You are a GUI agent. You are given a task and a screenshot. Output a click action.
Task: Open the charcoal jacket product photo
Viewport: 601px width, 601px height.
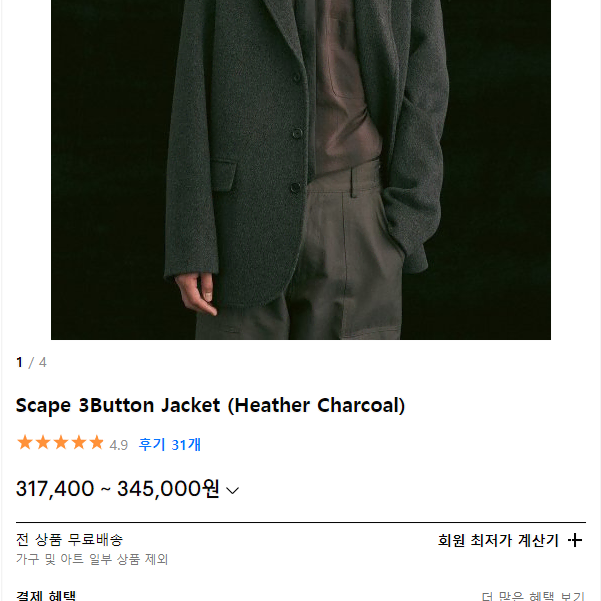click(301, 169)
